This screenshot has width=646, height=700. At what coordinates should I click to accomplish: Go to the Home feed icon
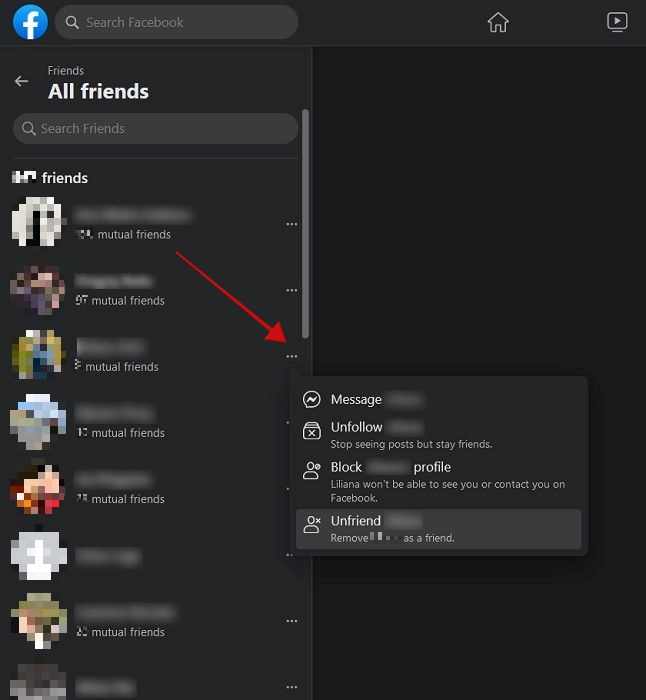pos(497,22)
